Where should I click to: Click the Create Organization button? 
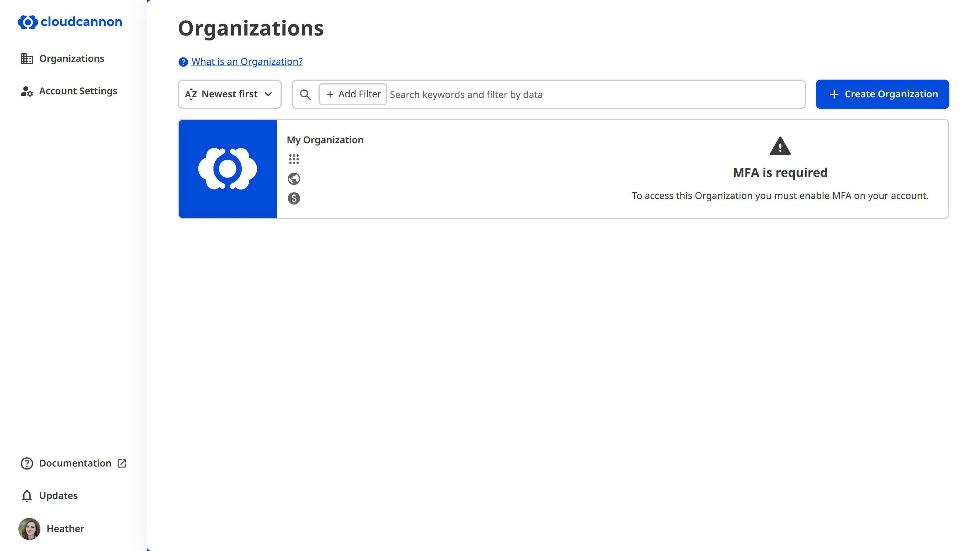pyautogui.click(x=882, y=94)
